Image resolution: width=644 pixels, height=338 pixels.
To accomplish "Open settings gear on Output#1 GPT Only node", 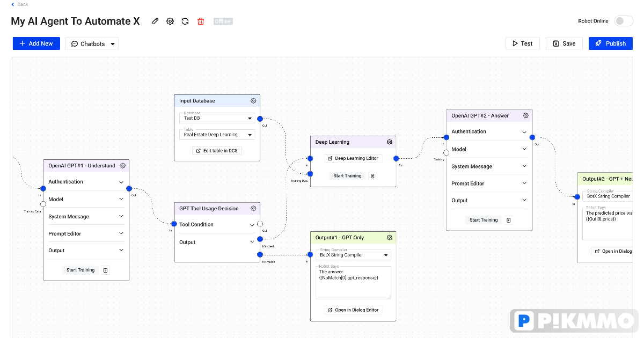I will pos(390,238).
